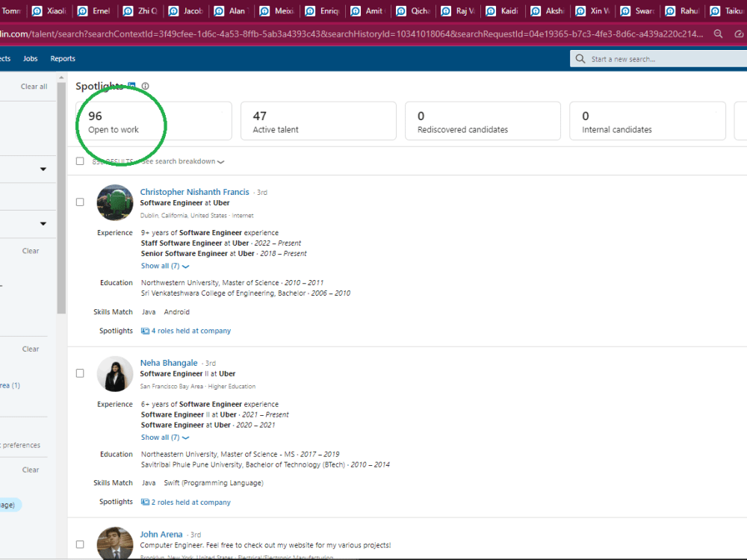This screenshot has height=560, width=747.
Task: Switch to the Amit browser tab
Action: 368,10
